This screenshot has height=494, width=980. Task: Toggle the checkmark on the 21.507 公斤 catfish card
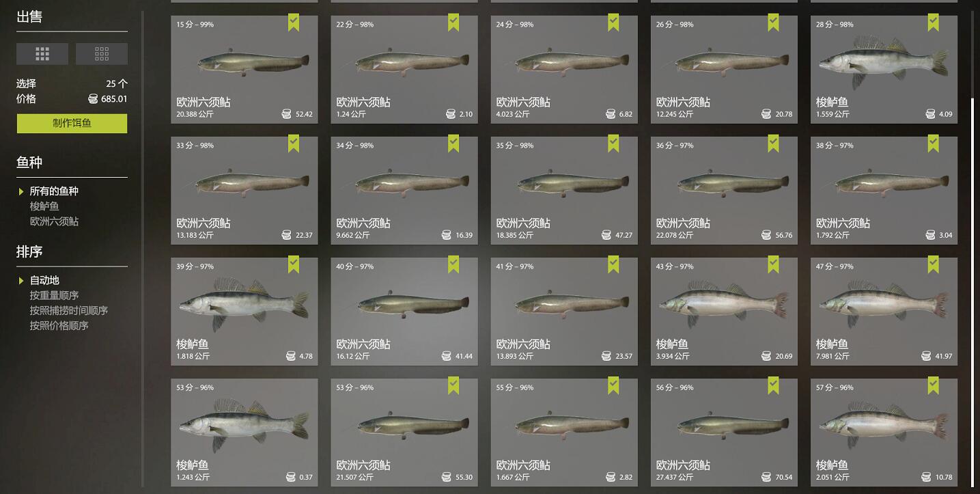coord(453,386)
